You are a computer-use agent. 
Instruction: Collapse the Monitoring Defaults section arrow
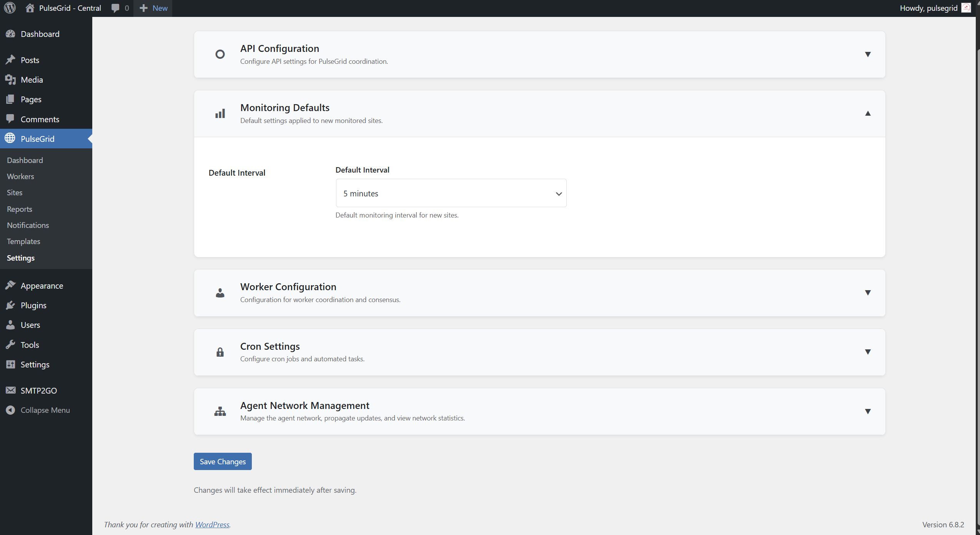[x=867, y=113]
